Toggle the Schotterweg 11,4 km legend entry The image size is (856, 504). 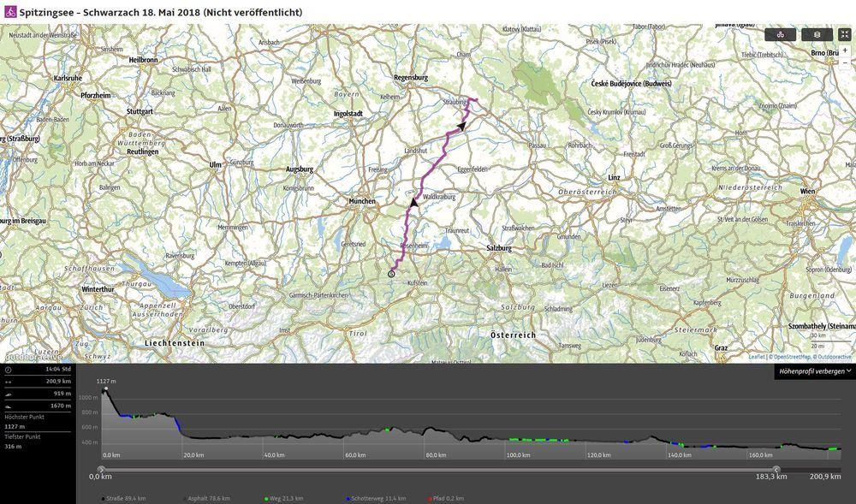[372, 498]
